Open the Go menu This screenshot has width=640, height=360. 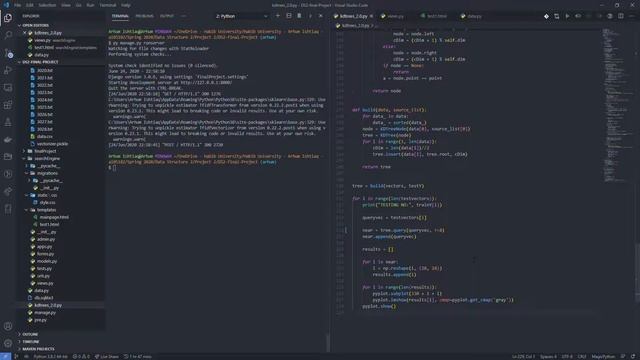pos(78,5)
